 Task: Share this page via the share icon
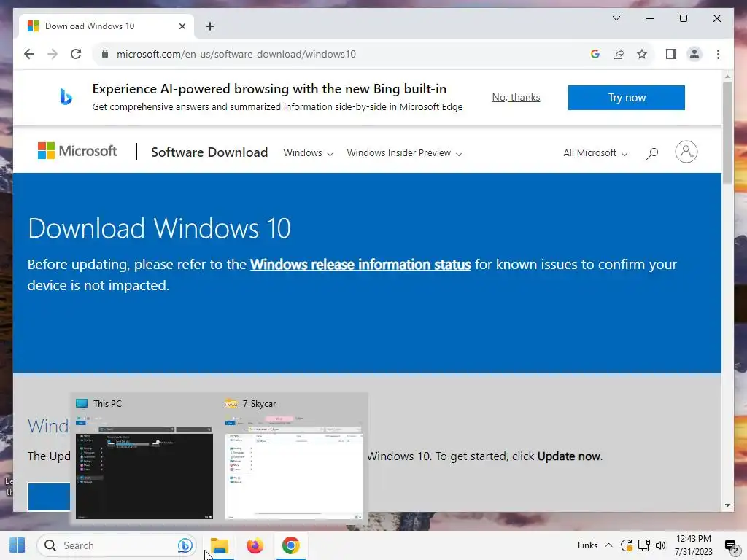(619, 54)
